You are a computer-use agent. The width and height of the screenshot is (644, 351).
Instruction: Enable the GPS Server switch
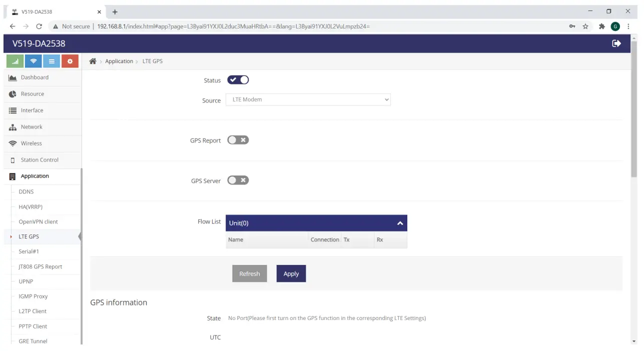[x=238, y=180]
